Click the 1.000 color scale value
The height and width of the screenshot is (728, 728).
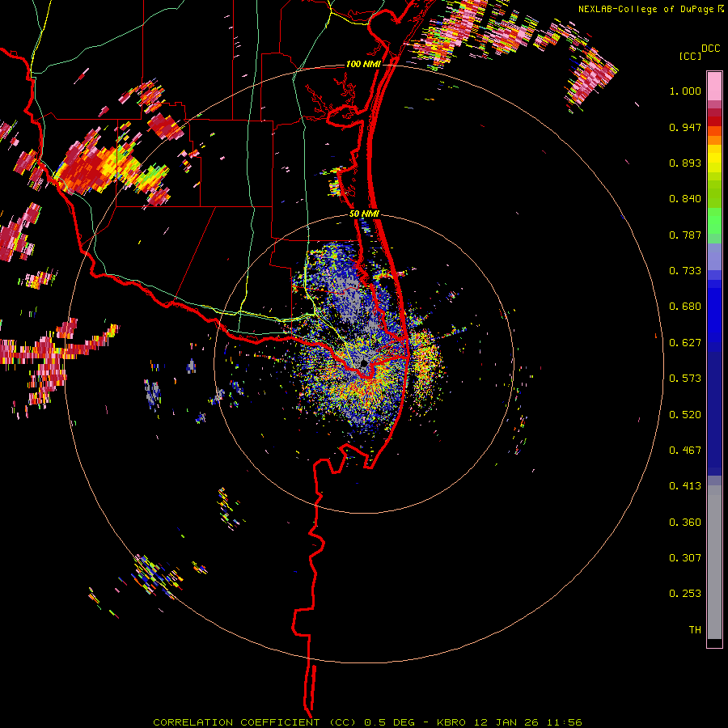(685, 91)
